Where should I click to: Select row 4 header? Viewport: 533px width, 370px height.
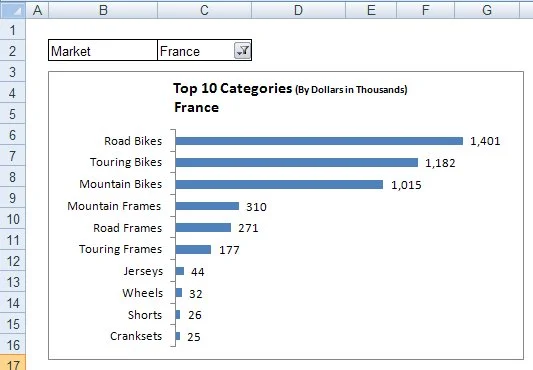[13, 93]
